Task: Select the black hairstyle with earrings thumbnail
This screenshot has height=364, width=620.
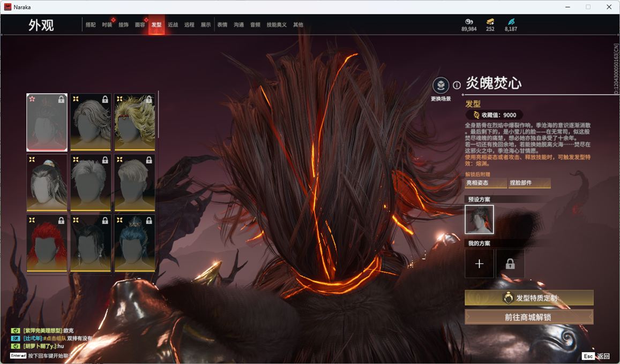Action: pos(91,243)
